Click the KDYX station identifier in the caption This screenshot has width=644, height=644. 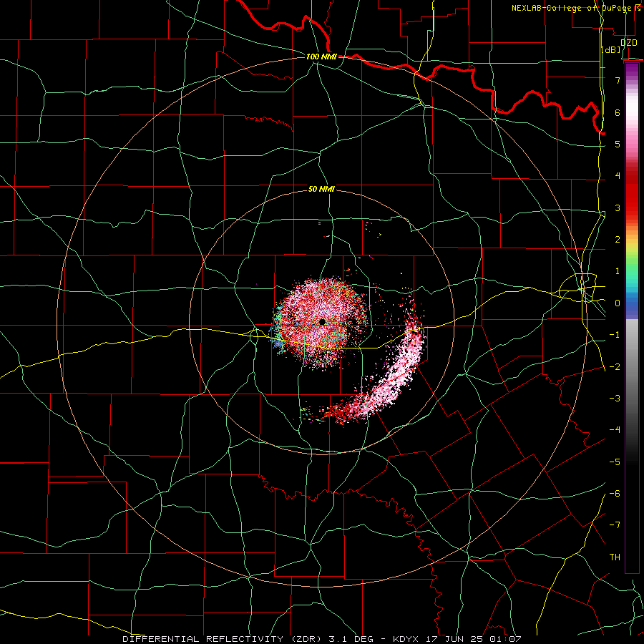pyautogui.click(x=406, y=639)
